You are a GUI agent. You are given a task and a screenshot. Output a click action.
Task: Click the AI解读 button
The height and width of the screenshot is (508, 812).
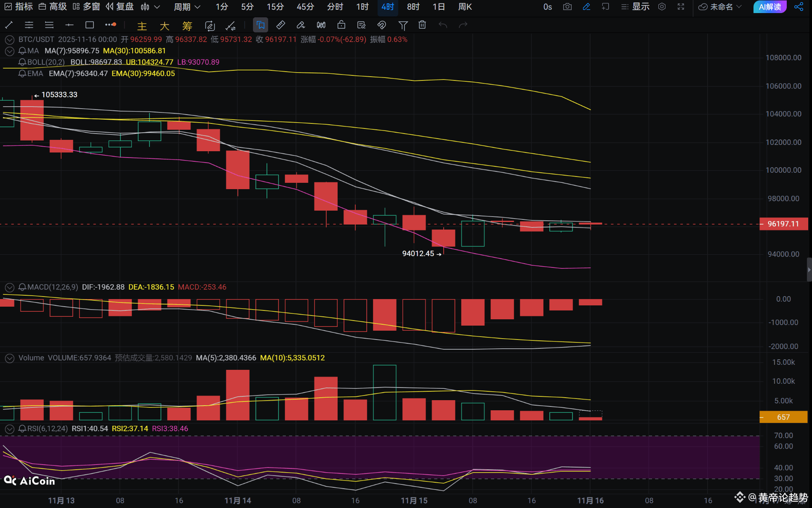click(769, 7)
